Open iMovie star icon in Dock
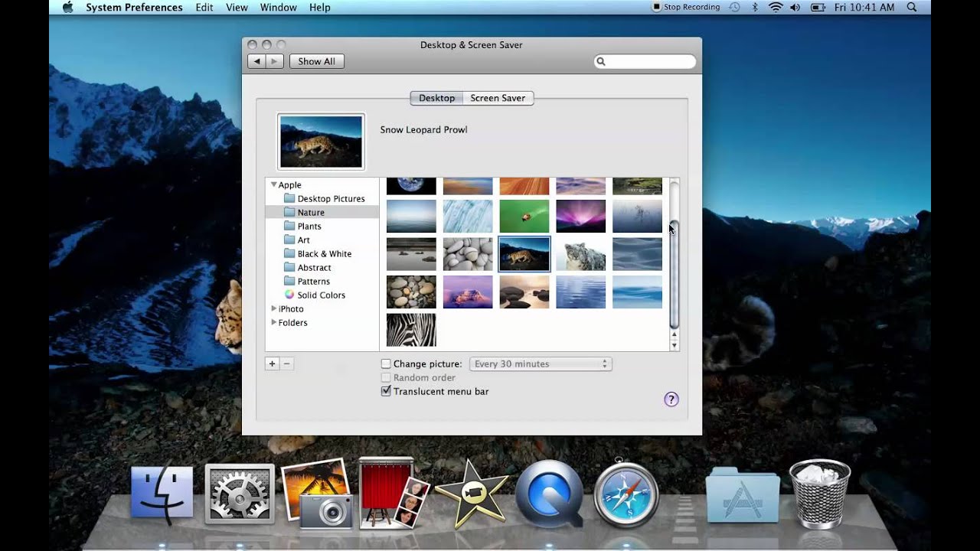The image size is (980, 551). (471, 494)
